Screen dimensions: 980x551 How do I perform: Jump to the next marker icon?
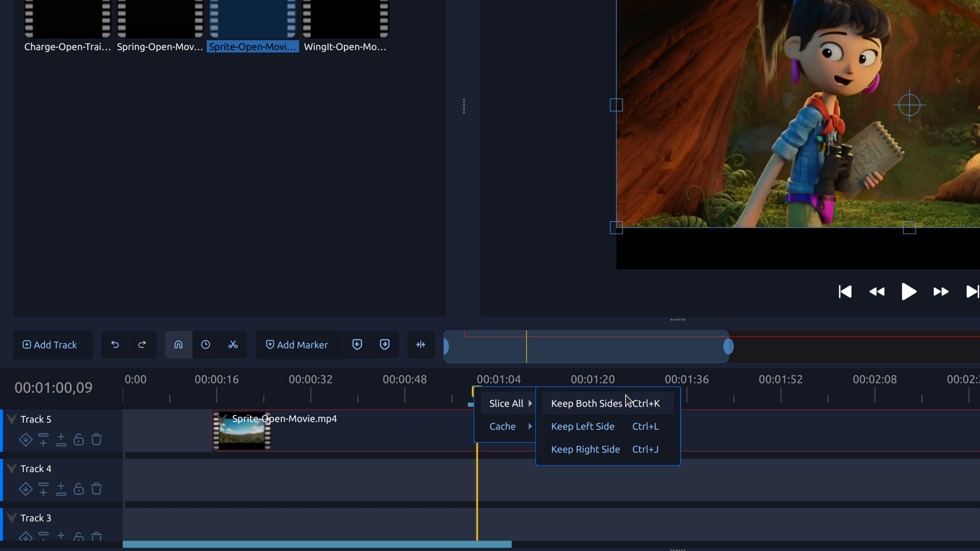pos(384,345)
